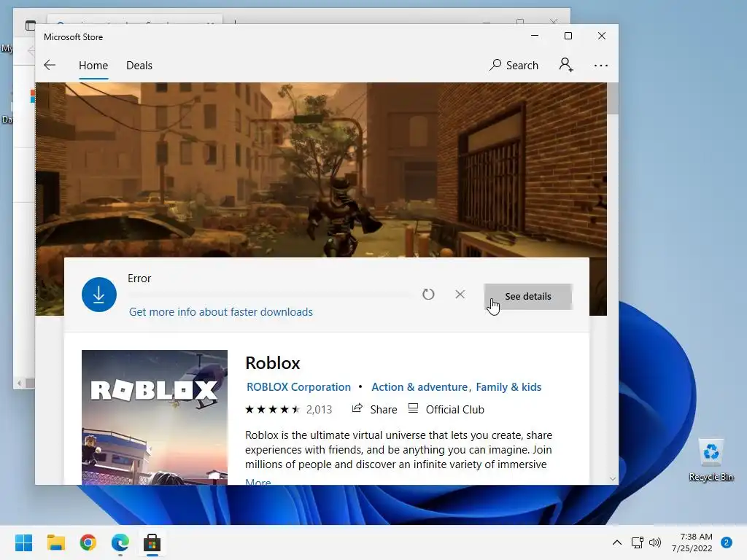Open Get more info about faster downloads
The width and height of the screenshot is (747, 560).
pos(221,312)
